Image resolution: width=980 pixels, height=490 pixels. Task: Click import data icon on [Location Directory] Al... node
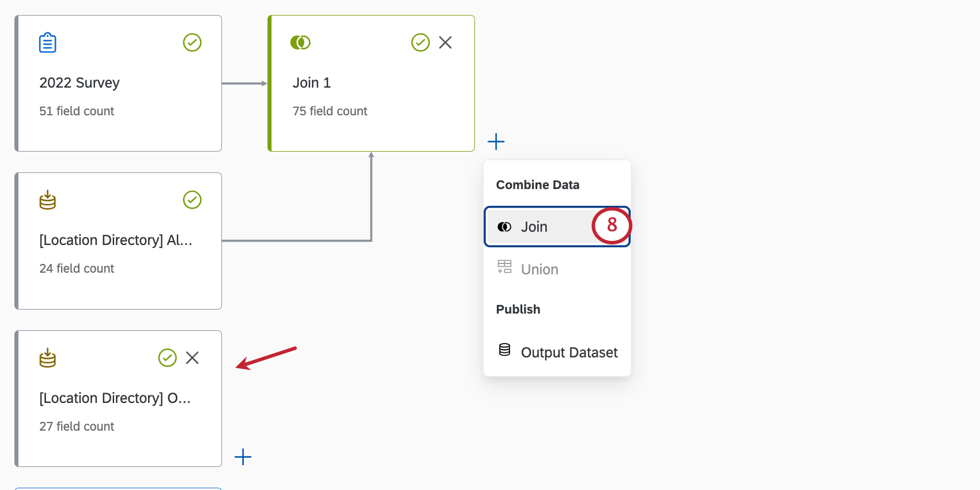tap(47, 200)
